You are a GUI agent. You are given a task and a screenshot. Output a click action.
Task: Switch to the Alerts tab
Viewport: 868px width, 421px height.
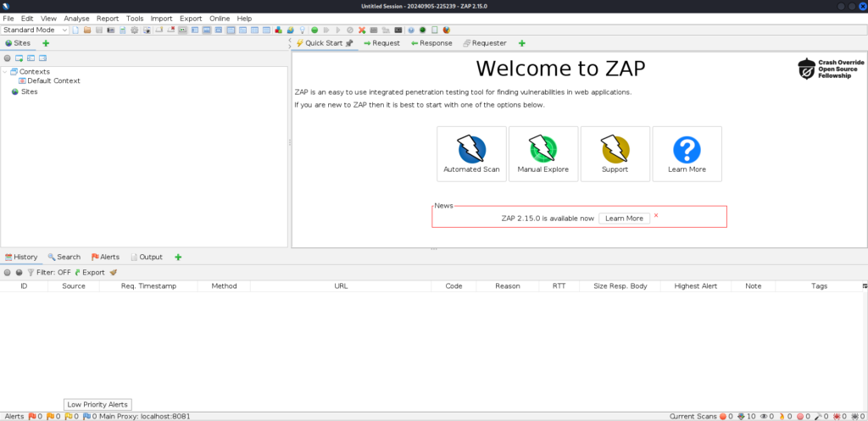coord(105,257)
